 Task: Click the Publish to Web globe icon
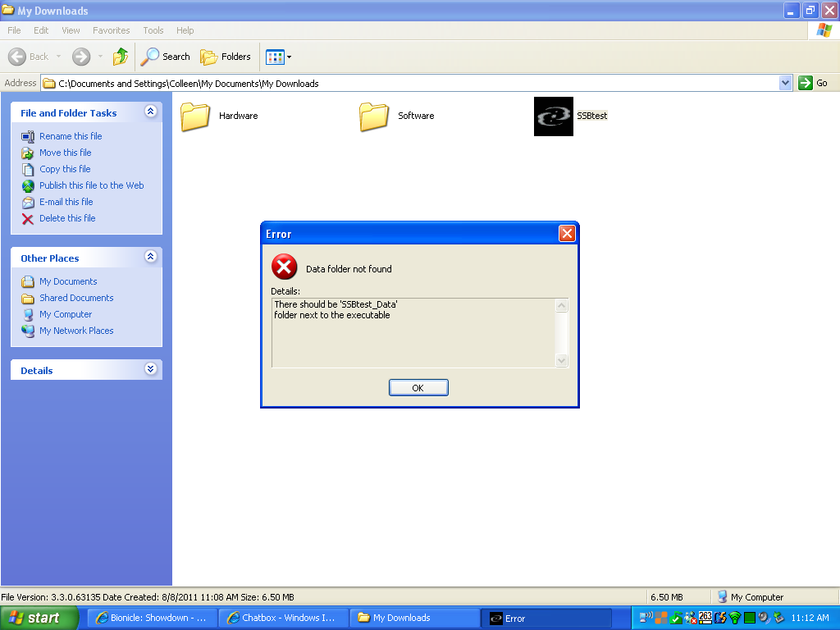28,186
